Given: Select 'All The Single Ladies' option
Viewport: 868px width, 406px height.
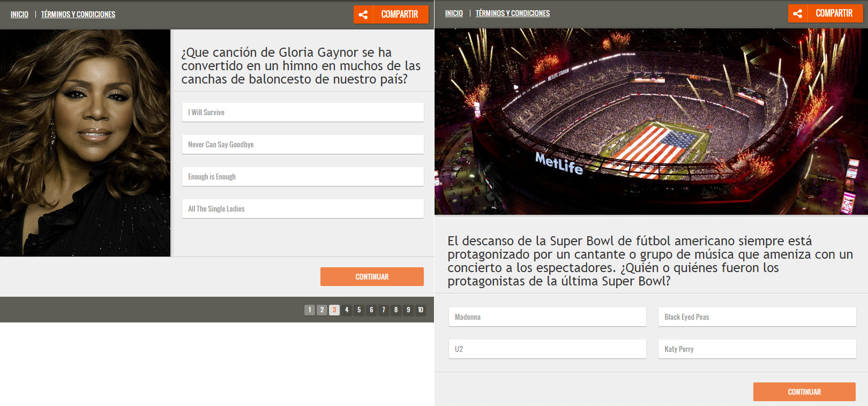Looking at the screenshot, I should point(302,209).
